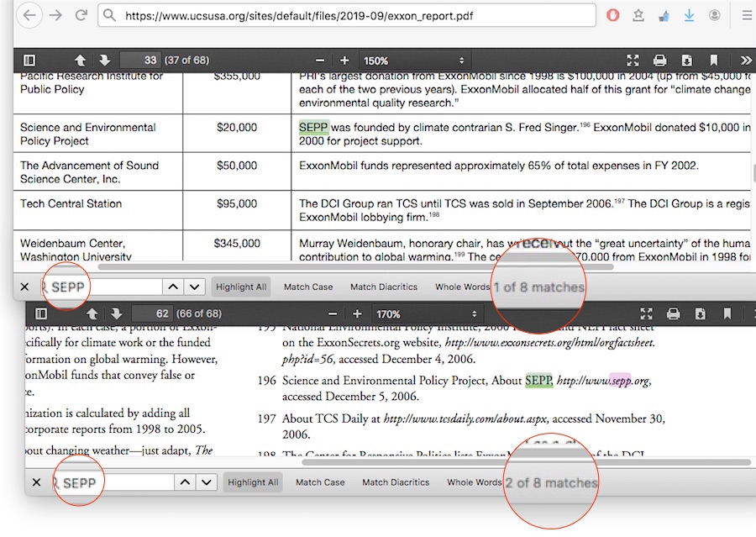Open the browser hamburger menu
Screen dimensions: 756x537
click(x=746, y=15)
